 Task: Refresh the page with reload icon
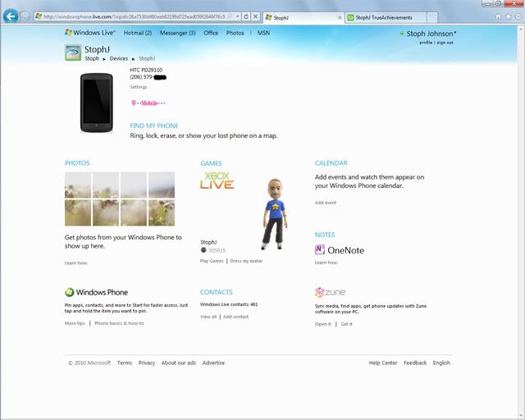(x=246, y=16)
